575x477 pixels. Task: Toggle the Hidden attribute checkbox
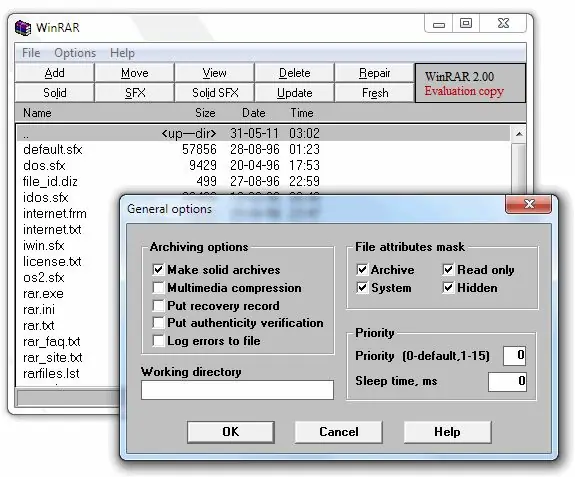point(448,288)
